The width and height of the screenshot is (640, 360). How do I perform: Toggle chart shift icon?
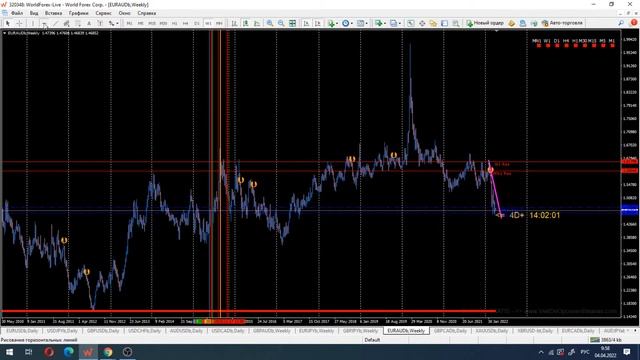(x=318, y=23)
